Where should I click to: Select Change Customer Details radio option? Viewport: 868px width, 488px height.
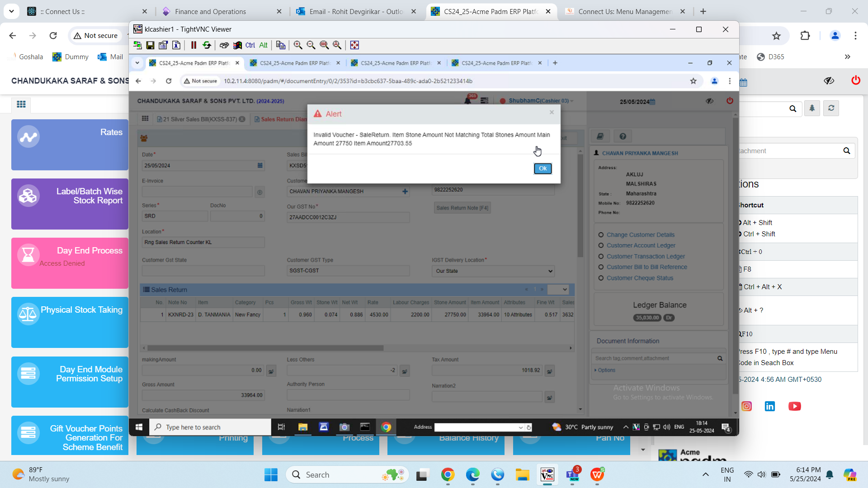[x=601, y=235]
